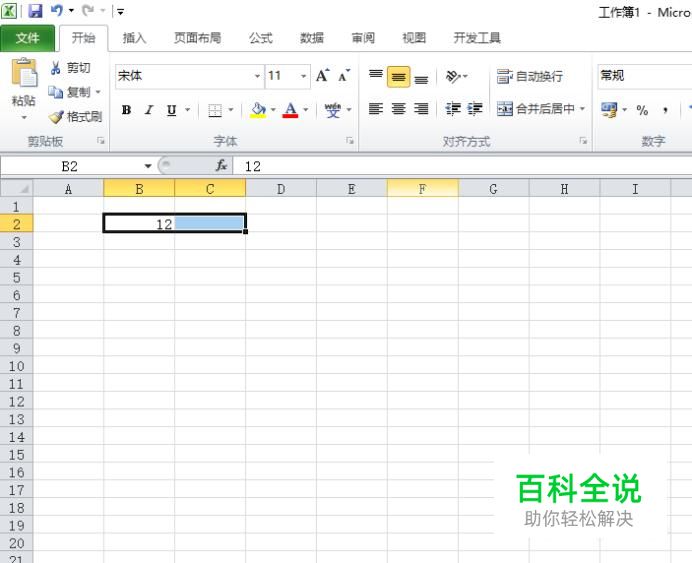Click Merge and Center (合并后居中)

(536, 109)
